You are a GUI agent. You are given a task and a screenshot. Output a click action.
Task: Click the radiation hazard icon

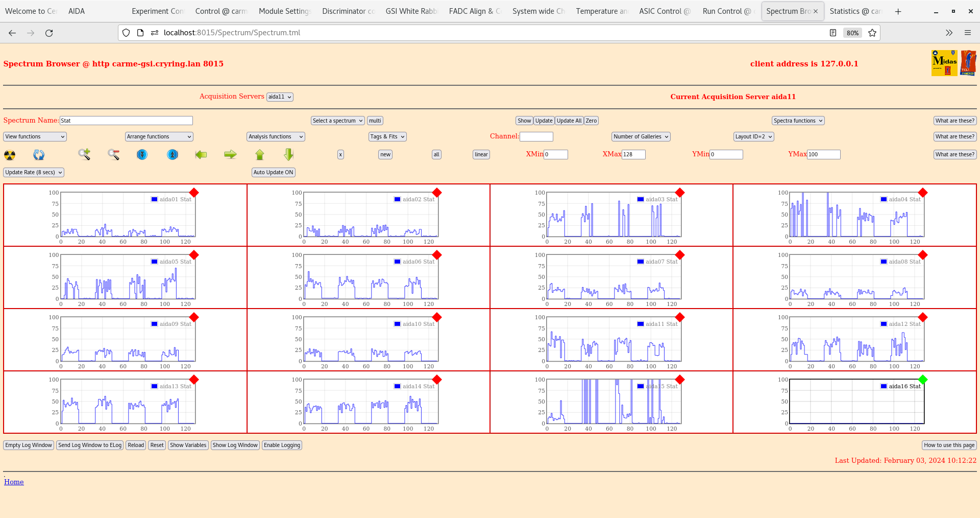point(10,155)
